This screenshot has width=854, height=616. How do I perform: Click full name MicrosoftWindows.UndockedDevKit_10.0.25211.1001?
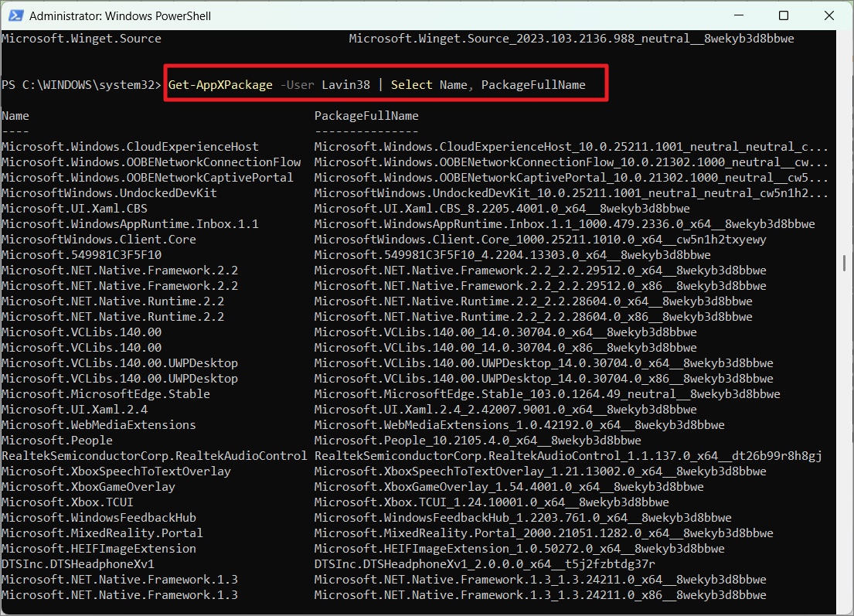click(x=571, y=193)
